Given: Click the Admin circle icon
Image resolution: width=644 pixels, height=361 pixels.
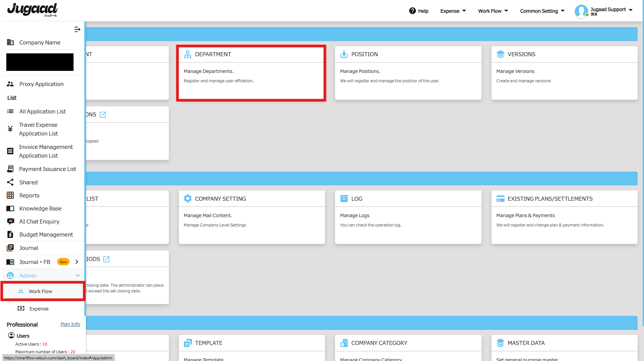Looking at the screenshot, I should point(10,276).
